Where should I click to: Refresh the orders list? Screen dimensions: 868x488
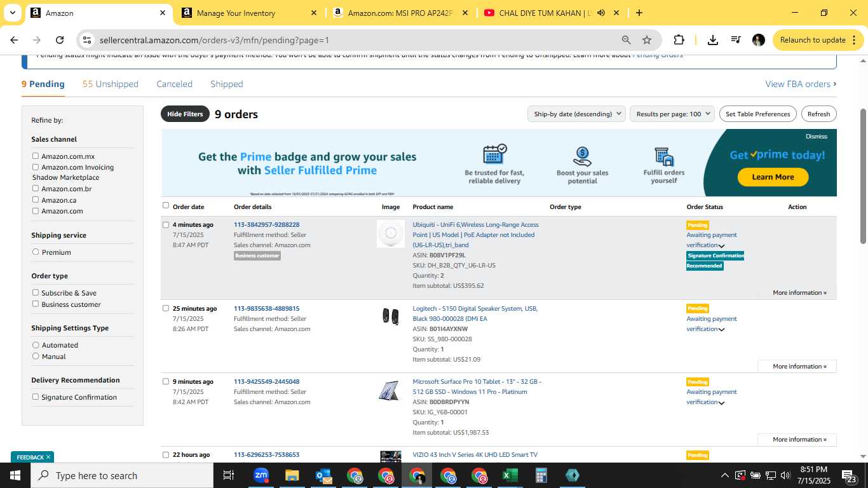[x=818, y=114]
